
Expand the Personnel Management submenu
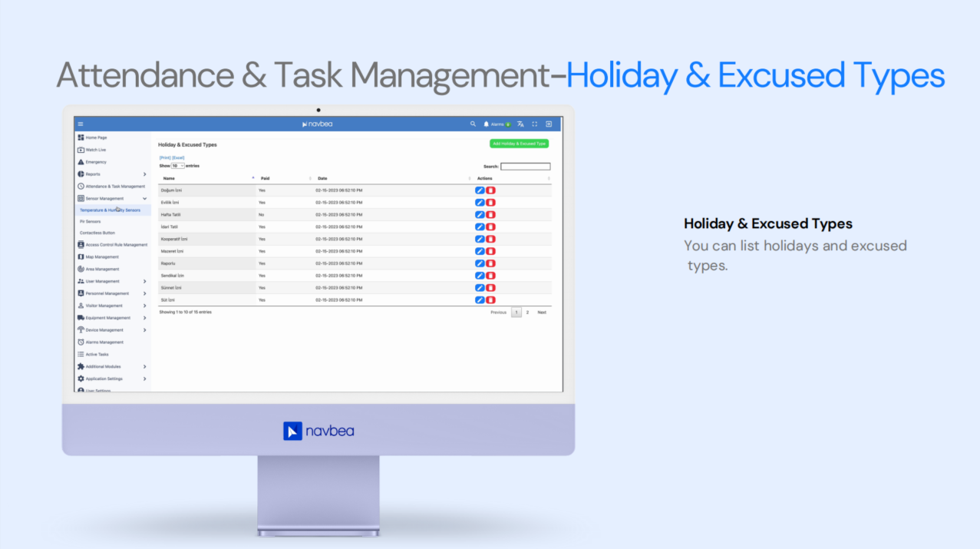(144, 293)
